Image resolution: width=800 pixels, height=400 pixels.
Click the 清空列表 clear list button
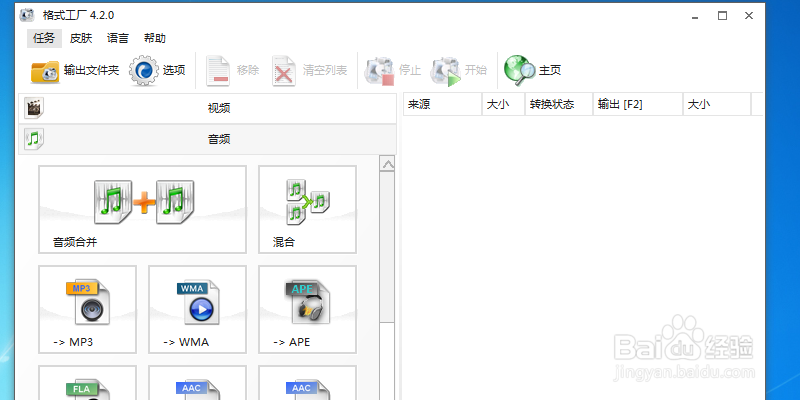[309, 70]
